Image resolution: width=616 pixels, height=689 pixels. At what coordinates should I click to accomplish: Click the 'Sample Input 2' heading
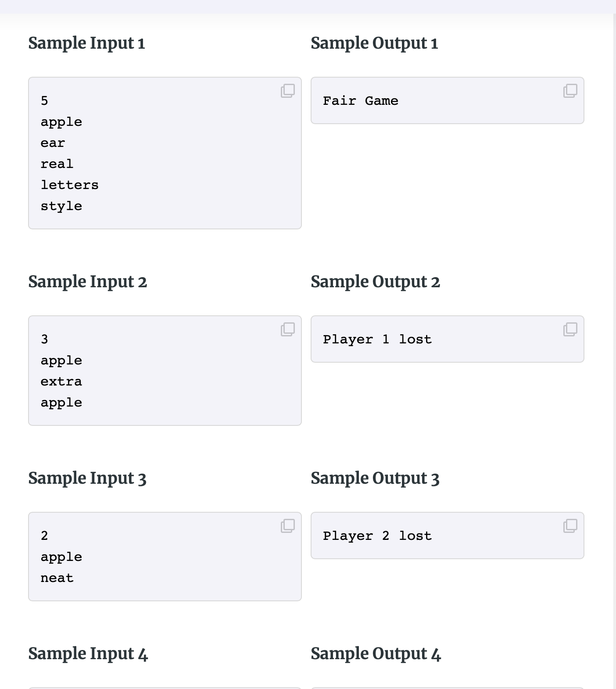pyautogui.click(x=87, y=282)
